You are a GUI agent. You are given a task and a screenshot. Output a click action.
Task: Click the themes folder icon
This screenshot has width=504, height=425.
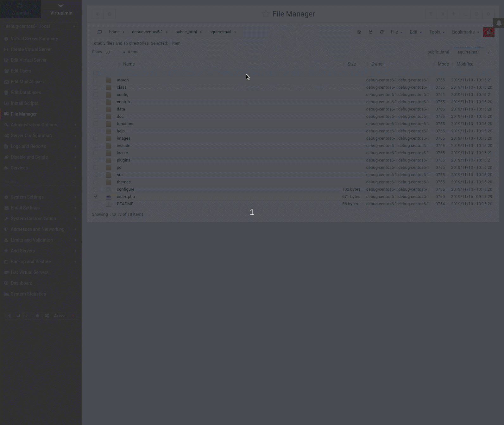click(109, 182)
